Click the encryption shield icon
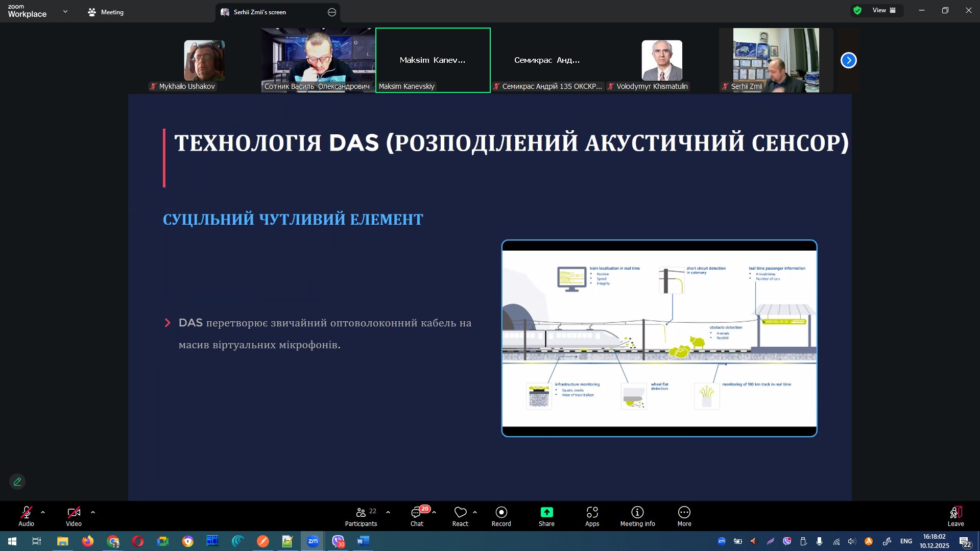Image resolution: width=980 pixels, height=551 pixels. (857, 10)
